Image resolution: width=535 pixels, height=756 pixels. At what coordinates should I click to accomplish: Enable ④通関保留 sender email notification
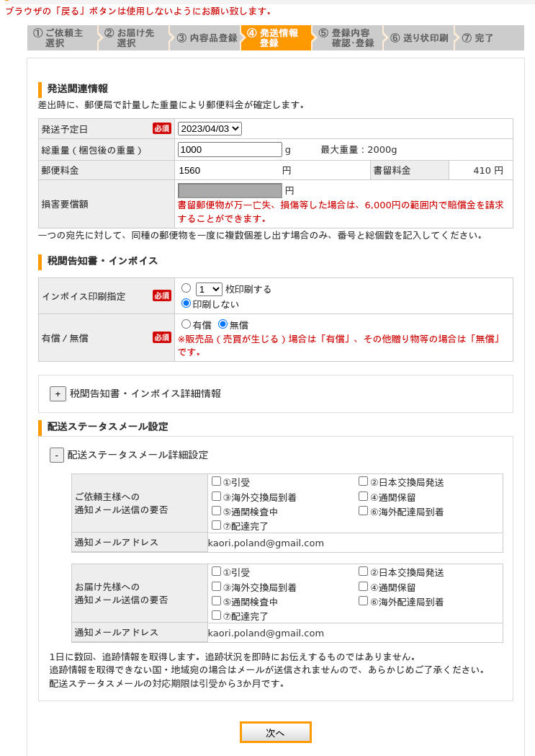tap(363, 495)
